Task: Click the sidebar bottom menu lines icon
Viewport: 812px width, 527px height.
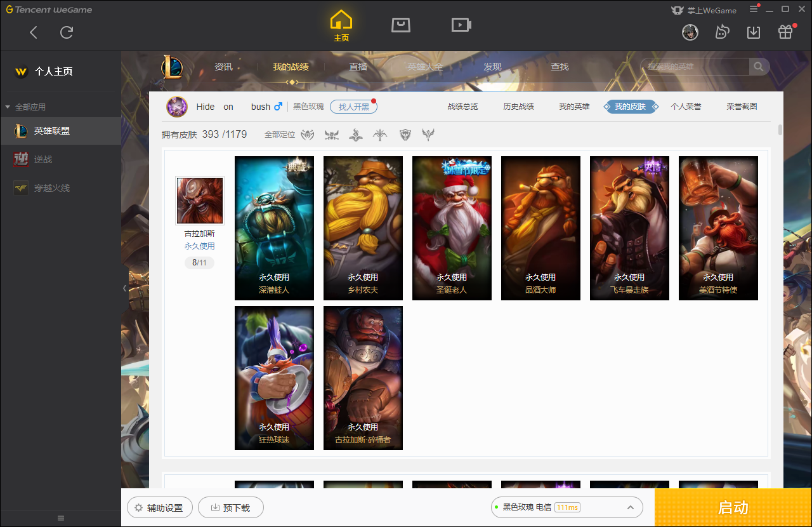Action: click(61, 518)
